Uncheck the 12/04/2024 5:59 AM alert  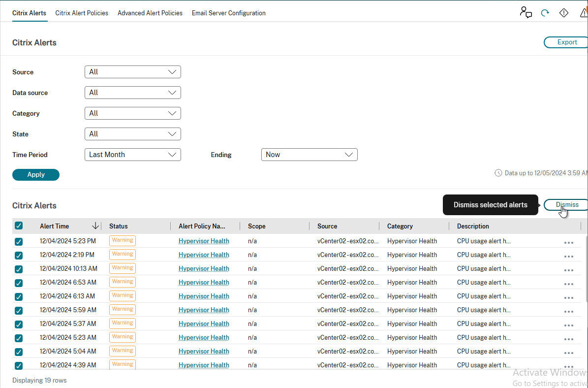[x=18, y=311]
